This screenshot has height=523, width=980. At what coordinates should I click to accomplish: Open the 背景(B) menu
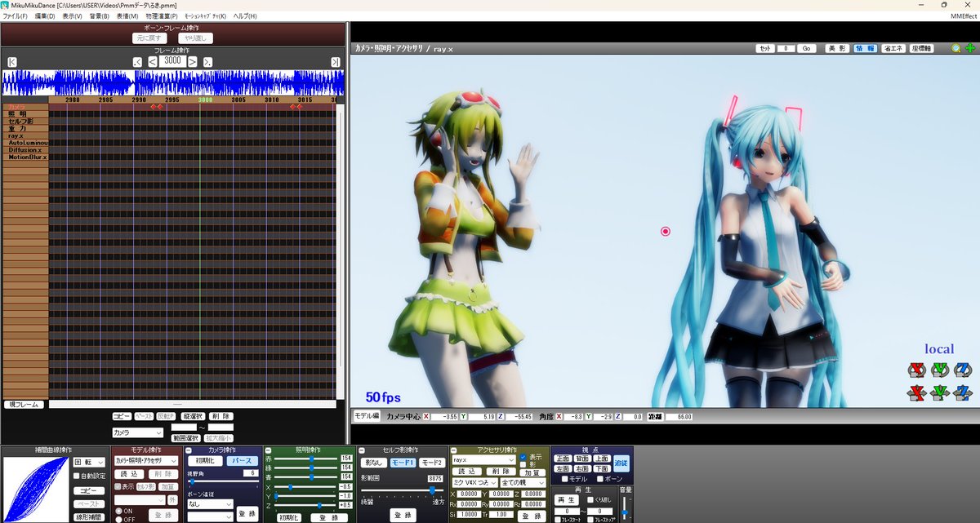pos(99,16)
